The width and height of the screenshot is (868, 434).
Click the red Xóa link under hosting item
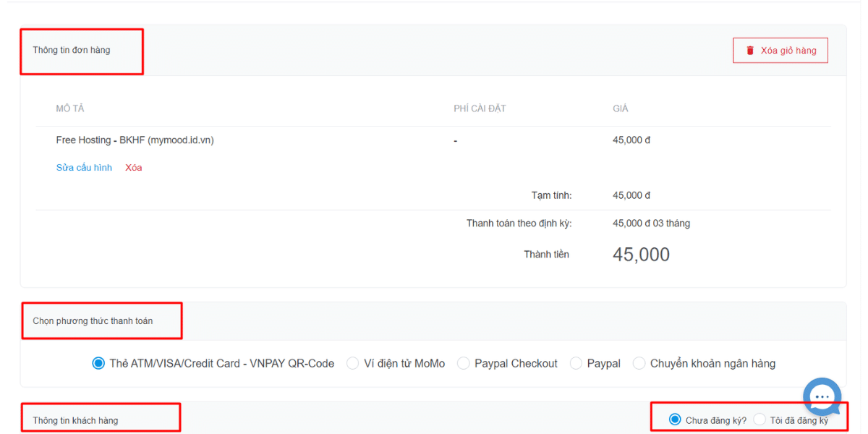134,168
